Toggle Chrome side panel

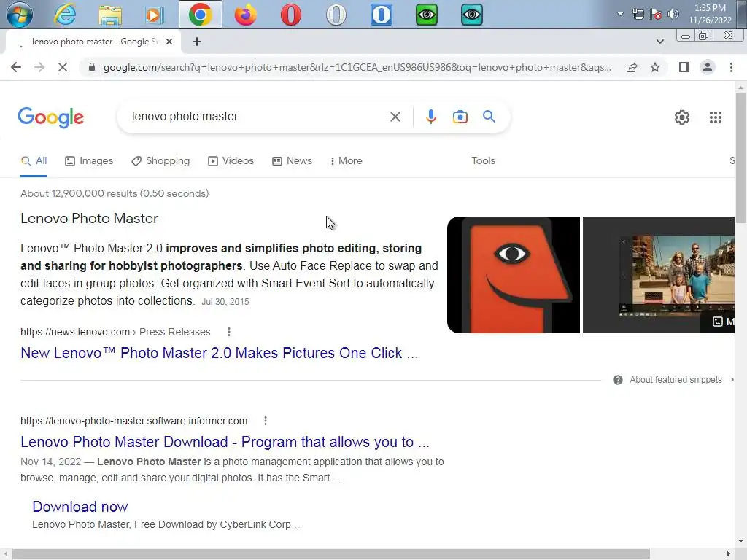click(684, 67)
